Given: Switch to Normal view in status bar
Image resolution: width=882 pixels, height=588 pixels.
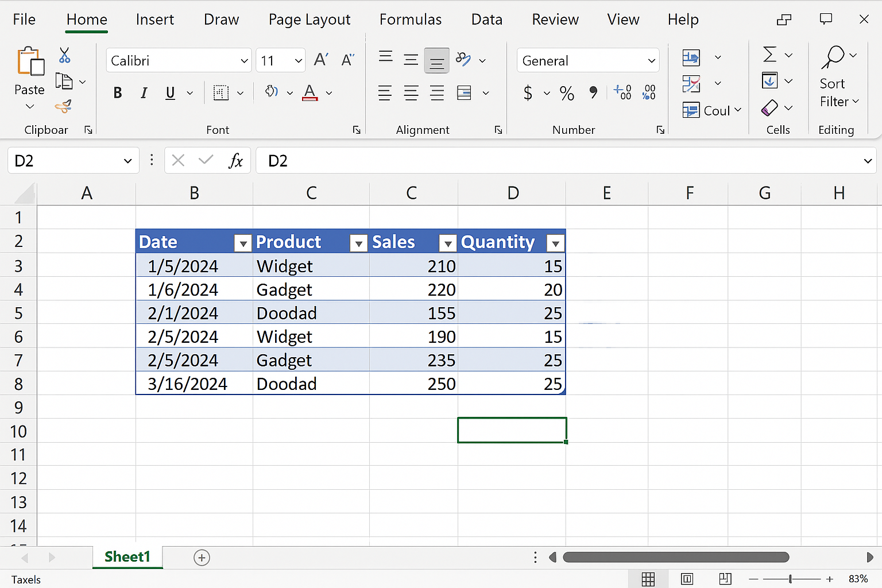Looking at the screenshot, I should [x=648, y=579].
